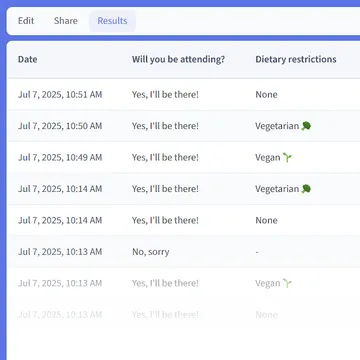360x360 pixels.
Task: Select the date 'Jul 7, 2025, 10:51 AM'
Action: pyautogui.click(x=60, y=95)
